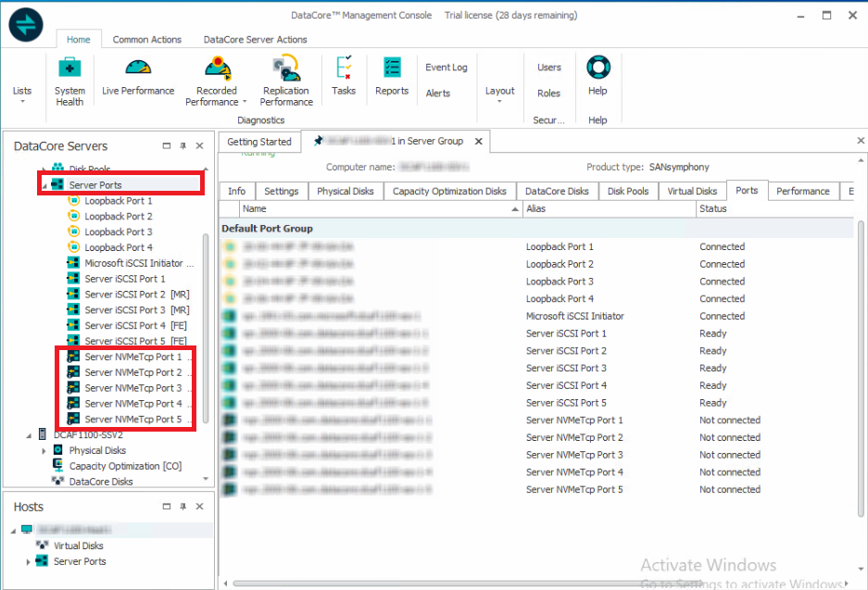868x590 pixels.
Task: Select Server NVMeTcp Port 3 in tree
Action: pos(132,388)
